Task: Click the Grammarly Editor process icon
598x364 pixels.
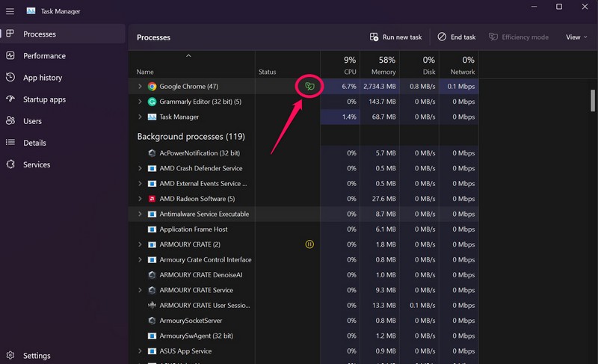Action: click(x=152, y=102)
